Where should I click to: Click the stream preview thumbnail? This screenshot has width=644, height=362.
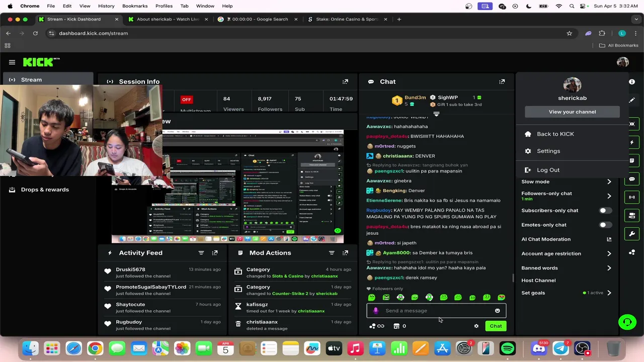(x=227, y=187)
